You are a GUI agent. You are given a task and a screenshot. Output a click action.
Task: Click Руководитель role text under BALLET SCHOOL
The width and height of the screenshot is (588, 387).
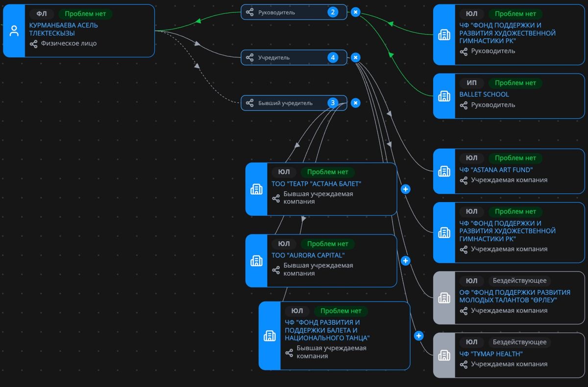493,105
